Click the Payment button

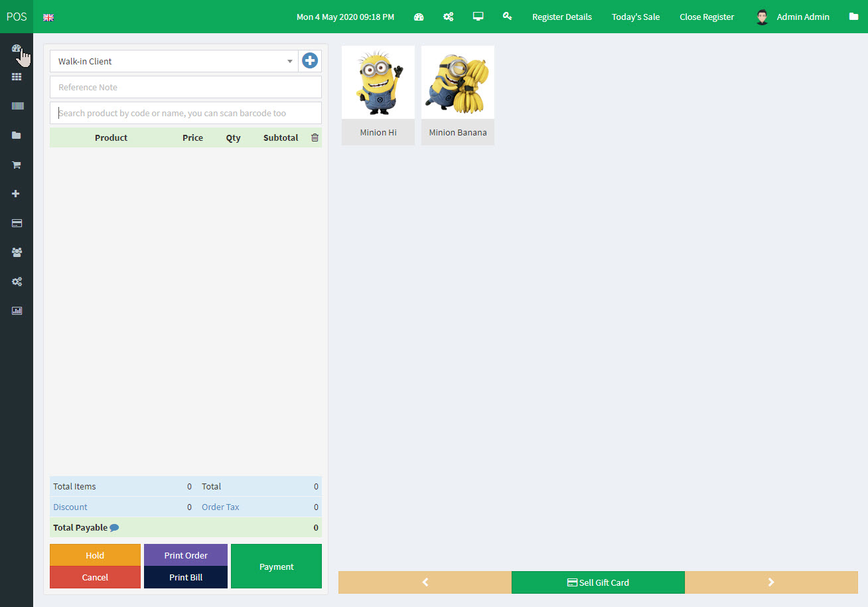tap(276, 566)
